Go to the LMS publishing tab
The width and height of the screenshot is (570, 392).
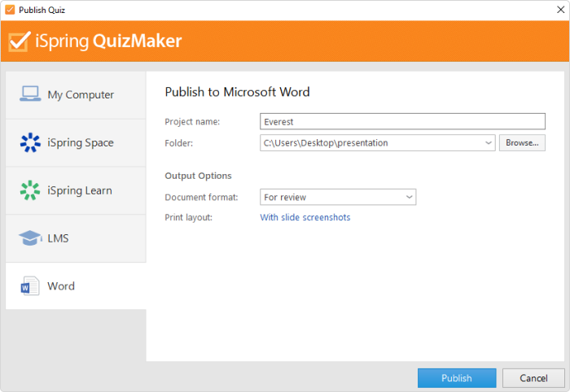click(x=76, y=238)
